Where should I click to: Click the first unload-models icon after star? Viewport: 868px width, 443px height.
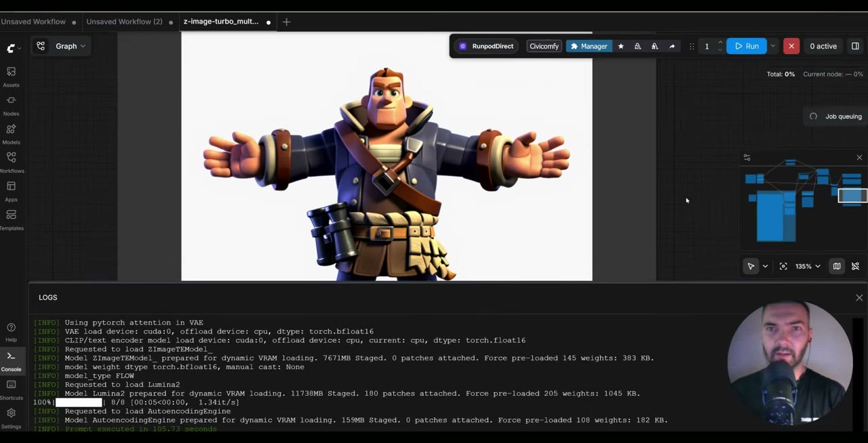(x=637, y=46)
